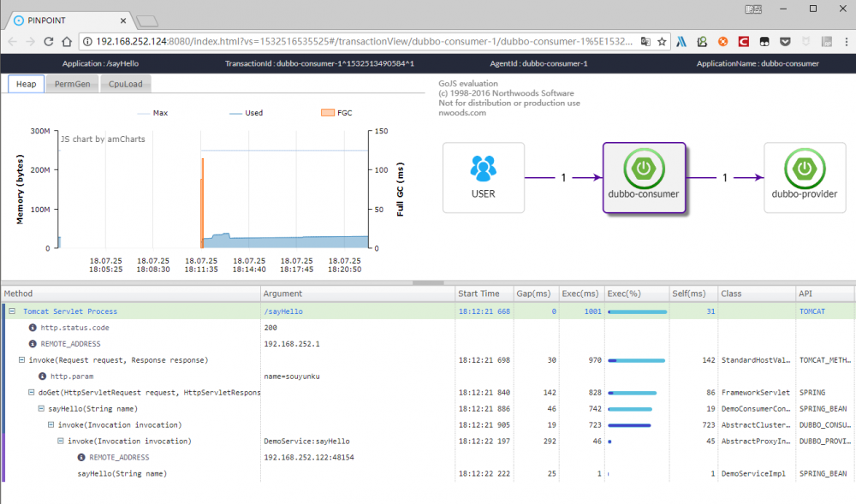
Task: Switch to the Heap chart tab
Action: point(27,84)
